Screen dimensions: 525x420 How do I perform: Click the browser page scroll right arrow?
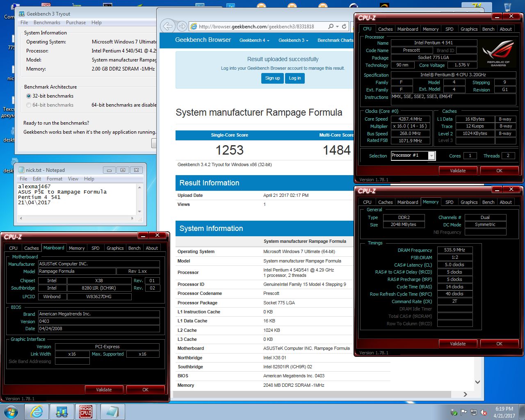(x=465, y=394)
